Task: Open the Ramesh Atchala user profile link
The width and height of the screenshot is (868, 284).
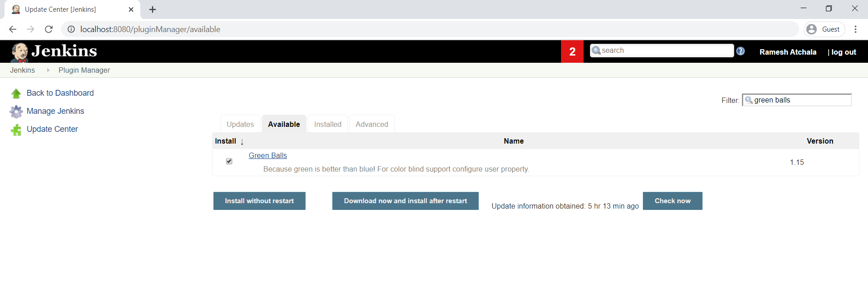Action: [x=788, y=52]
